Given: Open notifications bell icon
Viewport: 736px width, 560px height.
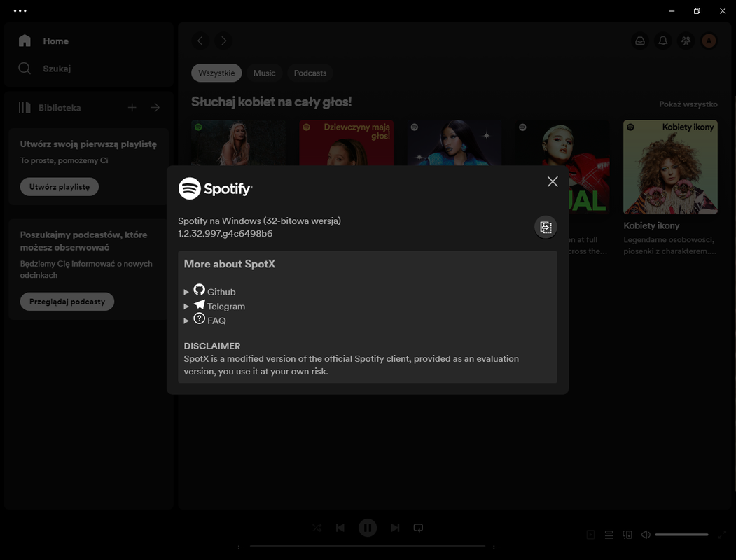Looking at the screenshot, I should pyautogui.click(x=662, y=41).
